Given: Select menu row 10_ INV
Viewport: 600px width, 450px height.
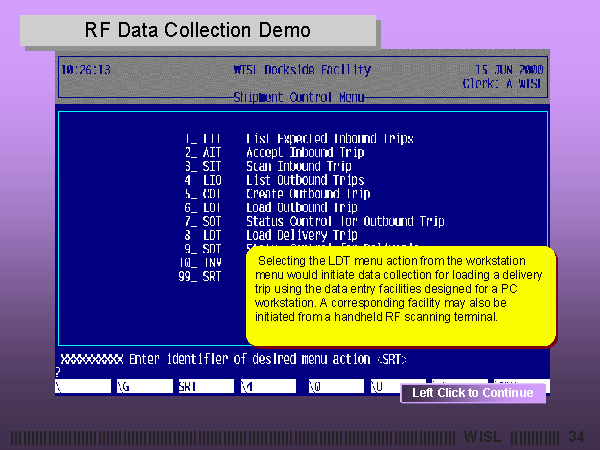Looking at the screenshot, I should click(201, 262).
